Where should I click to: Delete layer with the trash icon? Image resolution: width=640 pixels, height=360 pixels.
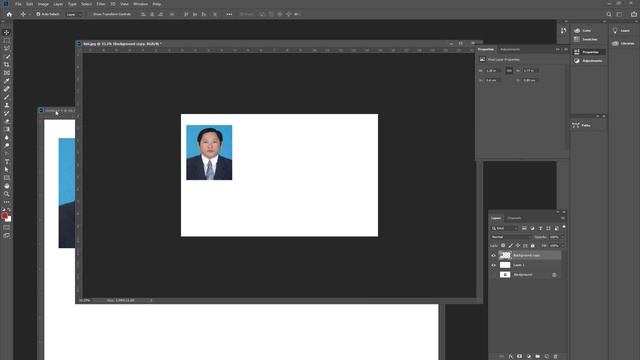pos(556,356)
